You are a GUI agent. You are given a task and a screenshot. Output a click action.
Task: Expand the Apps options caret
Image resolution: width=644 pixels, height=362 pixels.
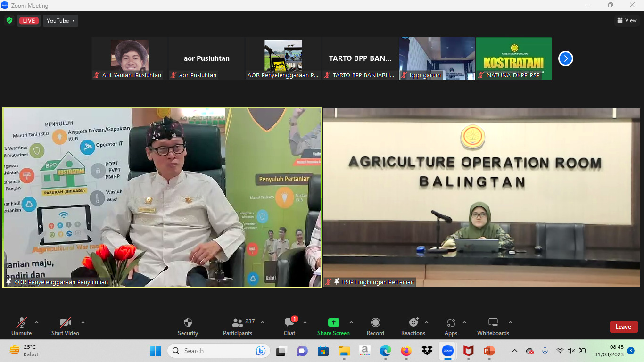pyautogui.click(x=464, y=322)
